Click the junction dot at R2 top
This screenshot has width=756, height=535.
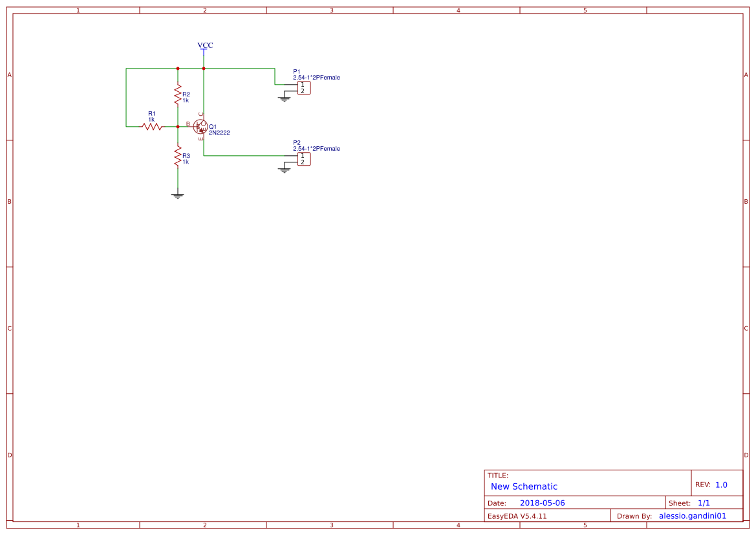177,67
